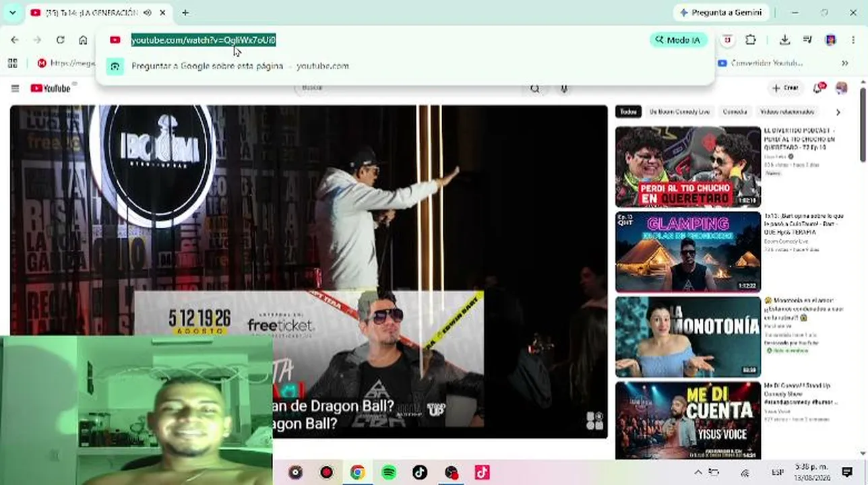This screenshot has width=868, height=485.
Task: Click the YouTube search magnifier button
Action: 535,88
